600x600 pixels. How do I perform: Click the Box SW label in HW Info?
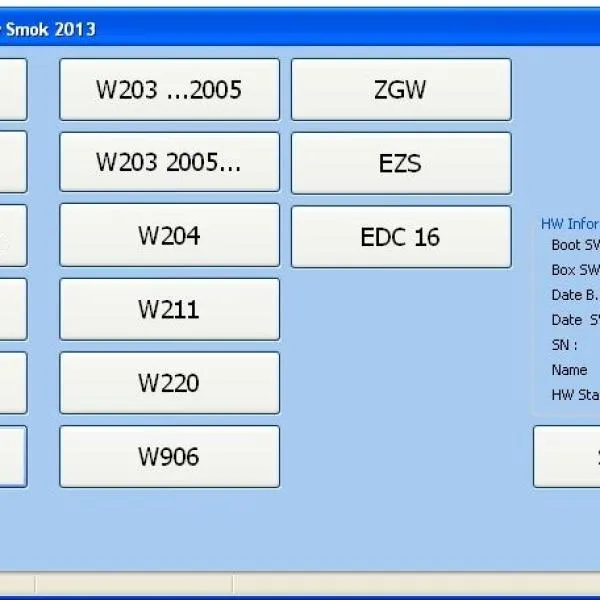point(575,270)
